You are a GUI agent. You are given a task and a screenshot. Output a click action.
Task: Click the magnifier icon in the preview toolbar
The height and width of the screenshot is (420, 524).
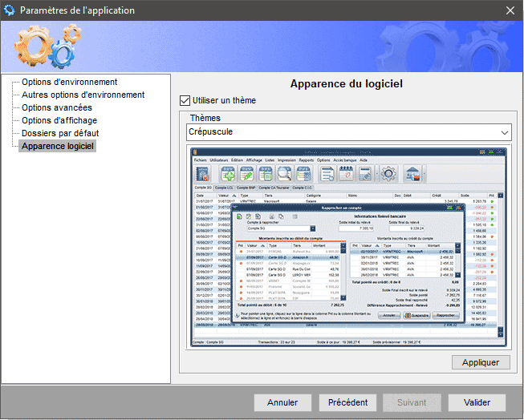coord(283,173)
